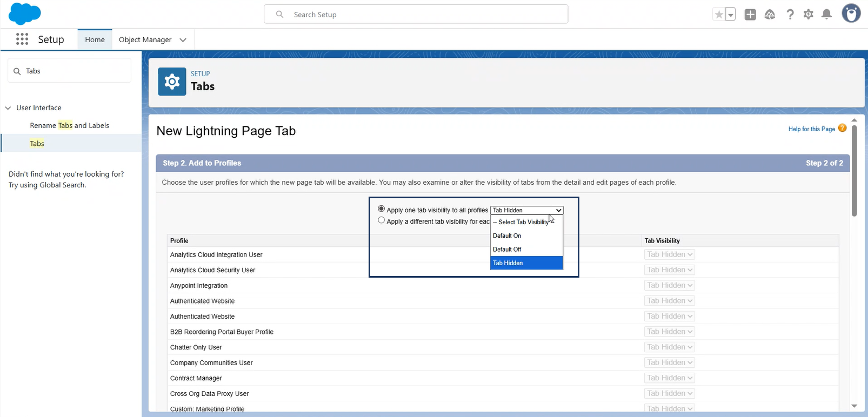Open the Notifications bell
The image size is (868, 417).
tap(826, 15)
